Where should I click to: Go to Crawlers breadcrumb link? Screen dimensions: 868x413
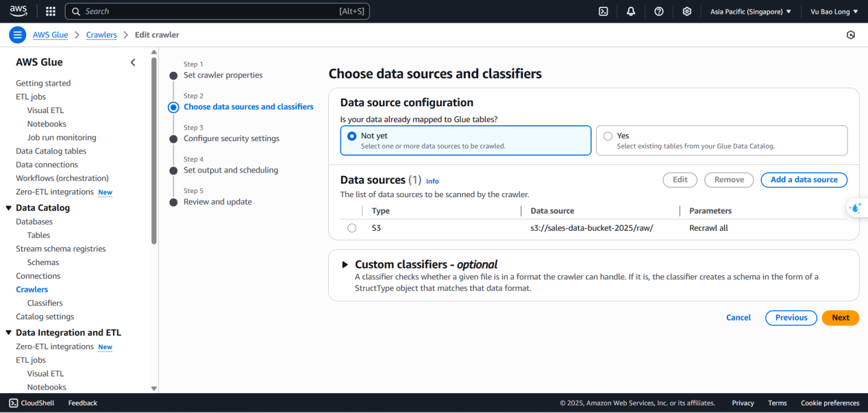(x=101, y=35)
